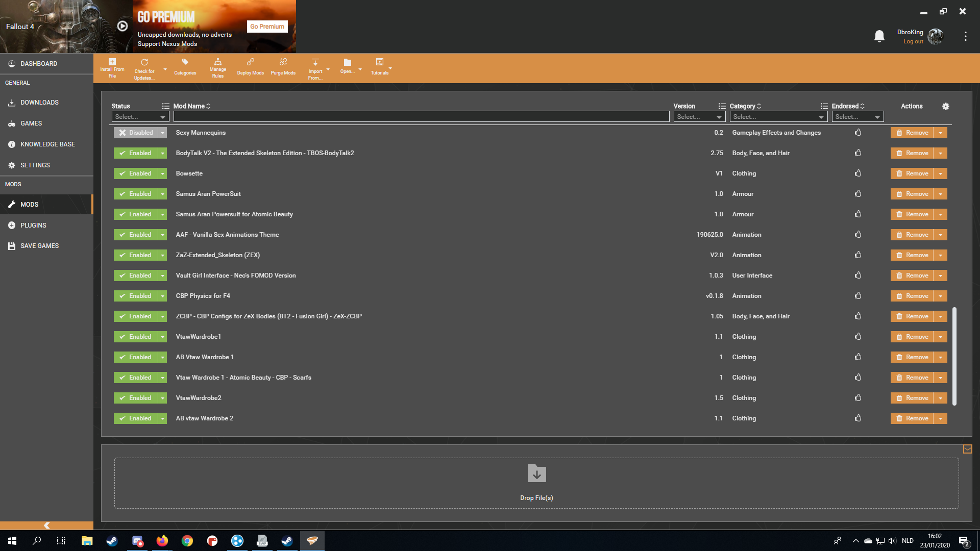Image resolution: width=980 pixels, height=551 pixels.
Task: Go to Dashboard in sidebar
Action: (x=46, y=64)
